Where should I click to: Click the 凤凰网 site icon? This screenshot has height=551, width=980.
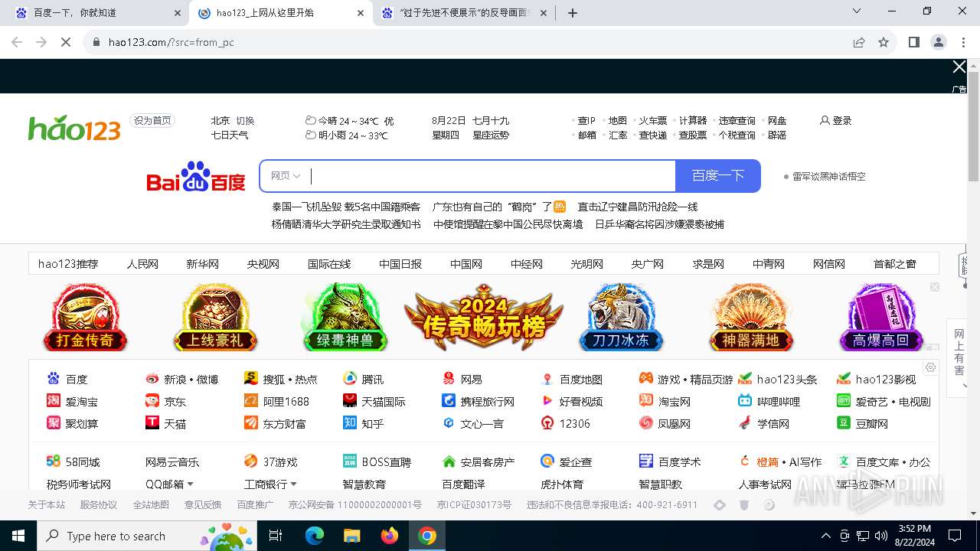pos(645,423)
